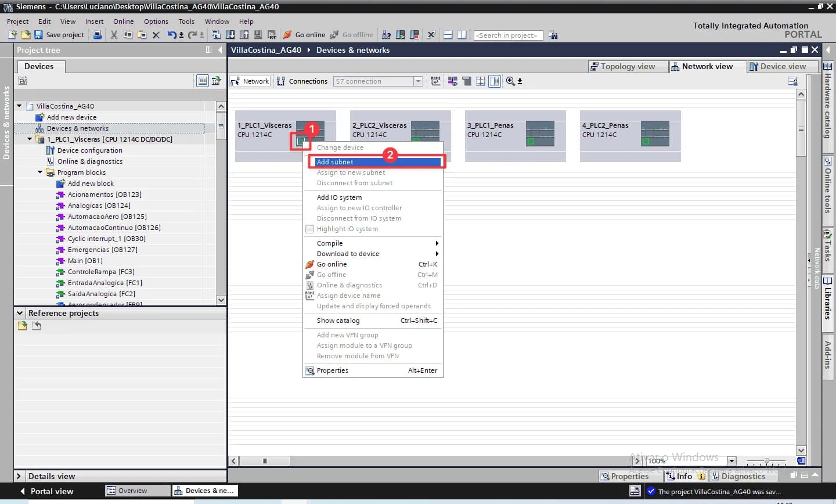The height and width of the screenshot is (504, 836).
Task: Collapse the Program blocks folder
Action: (39, 172)
